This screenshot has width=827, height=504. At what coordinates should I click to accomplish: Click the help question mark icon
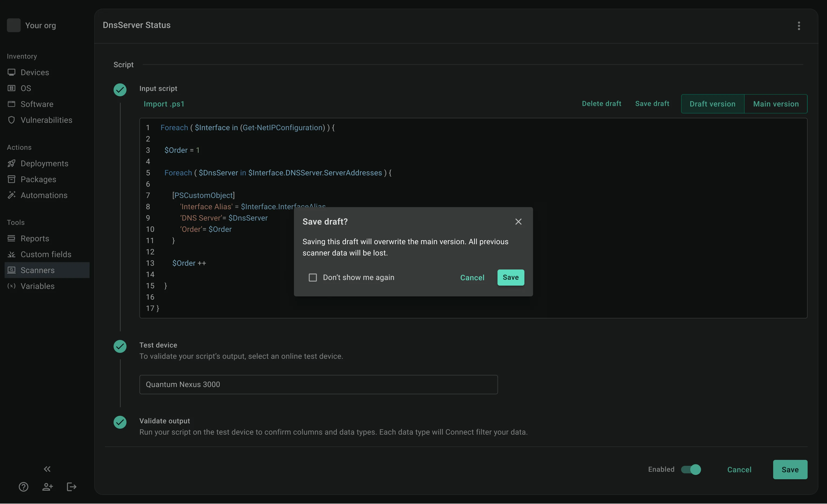[x=23, y=487]
